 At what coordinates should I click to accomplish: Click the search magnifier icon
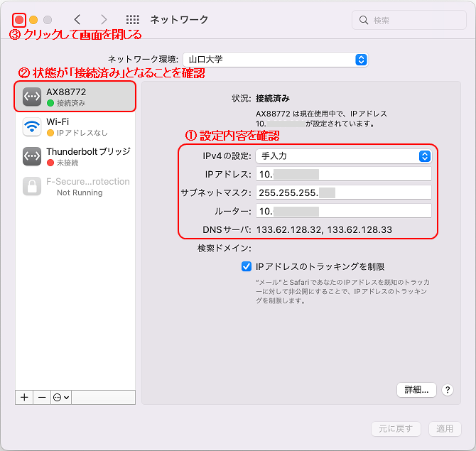[363, 20]
